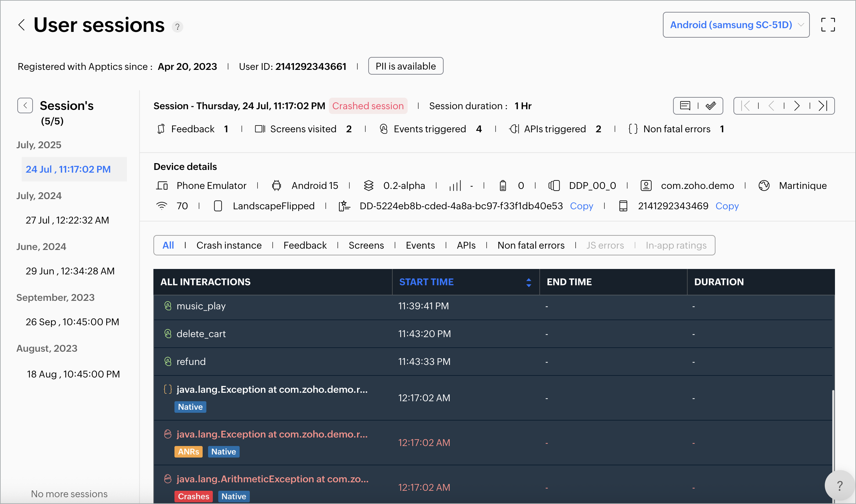Image resolution: width=856 pixels, height=504 pixels.
Task: Open the 27 Jul, 12:22:32 AM session
Action: [x=67, y=220]
